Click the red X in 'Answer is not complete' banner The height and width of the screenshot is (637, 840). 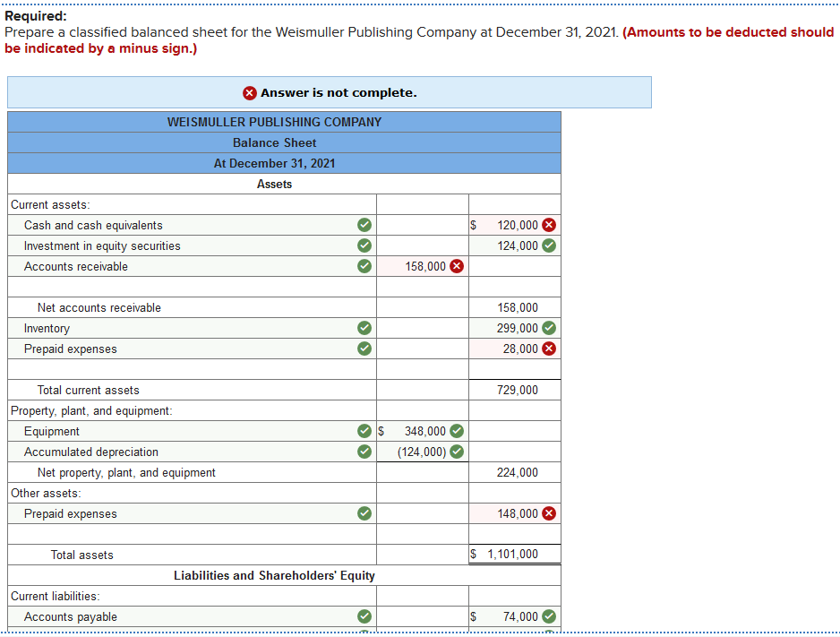point(248,92)
